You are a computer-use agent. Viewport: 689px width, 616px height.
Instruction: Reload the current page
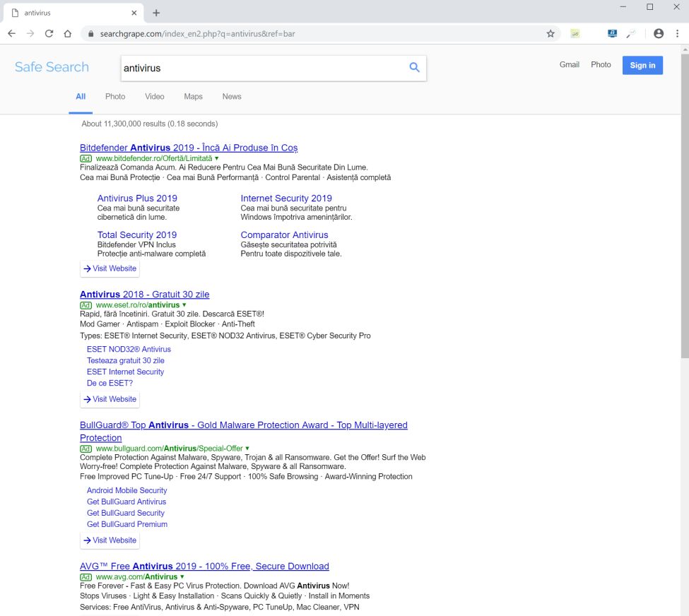pyautogui.click(x=49, y=33)
